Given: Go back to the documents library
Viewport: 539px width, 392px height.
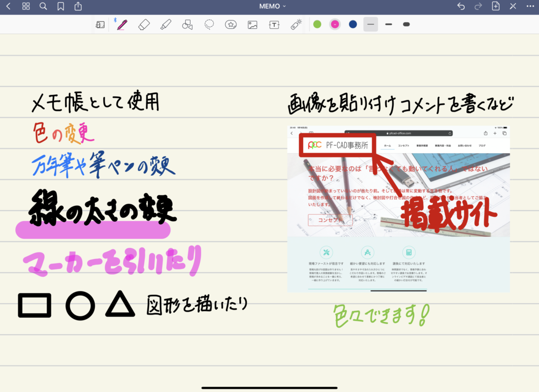Looking at the screenshot, I should click(8, 6).
